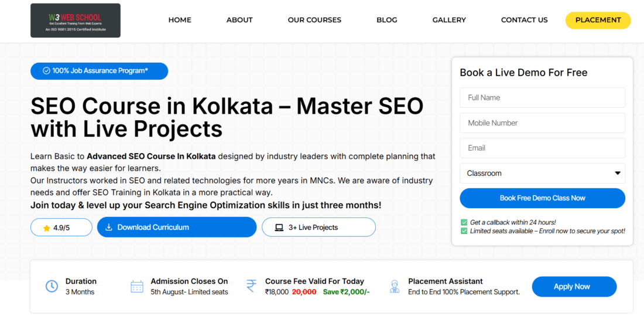Open the yellow Placement button
This screenshot has height=323, width=644.
tap(598, 20)
